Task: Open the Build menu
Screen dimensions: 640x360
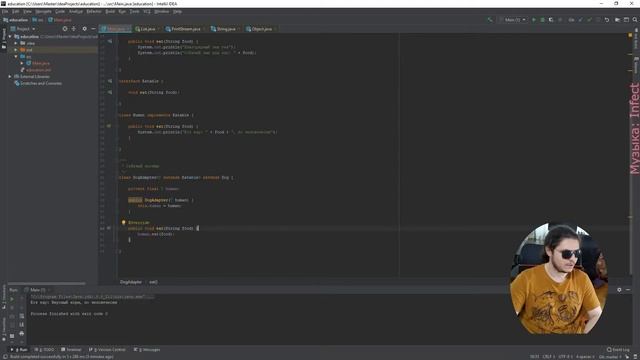Action: pos(110,11)
